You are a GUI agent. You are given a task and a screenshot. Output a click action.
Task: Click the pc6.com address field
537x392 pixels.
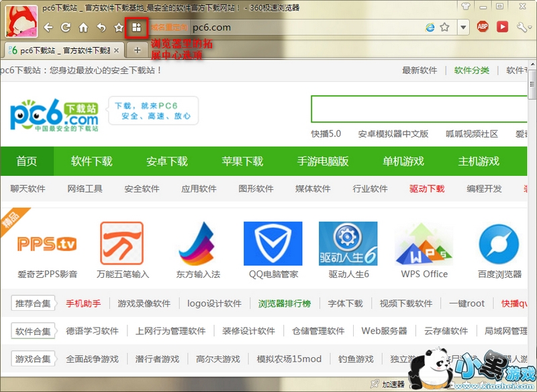coord(307,28)
